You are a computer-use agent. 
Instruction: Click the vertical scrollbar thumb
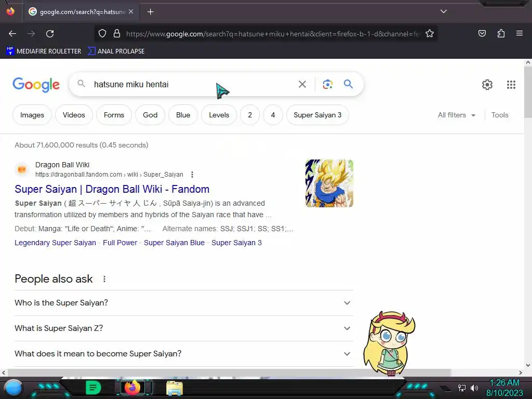528,92
